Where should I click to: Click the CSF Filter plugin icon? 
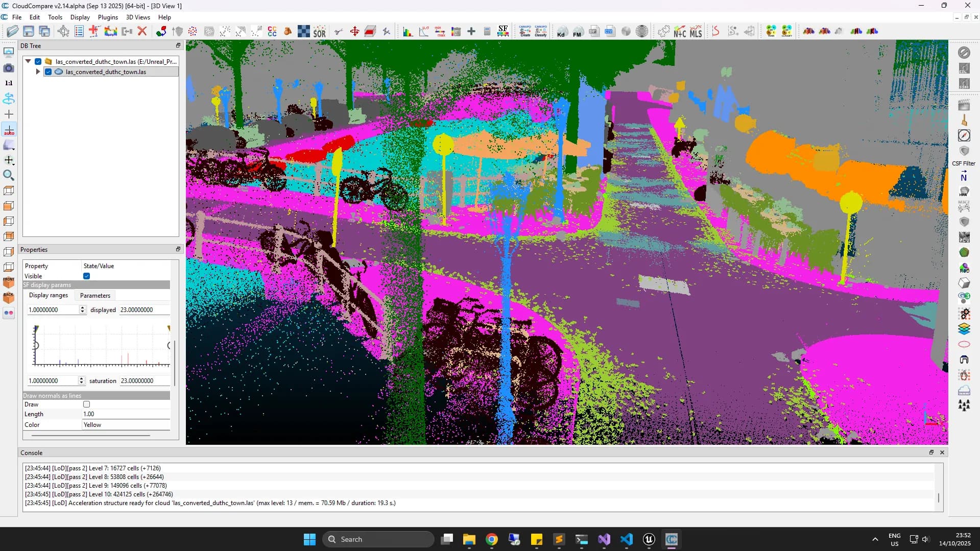pyautogui.click(x=964, y=152)
